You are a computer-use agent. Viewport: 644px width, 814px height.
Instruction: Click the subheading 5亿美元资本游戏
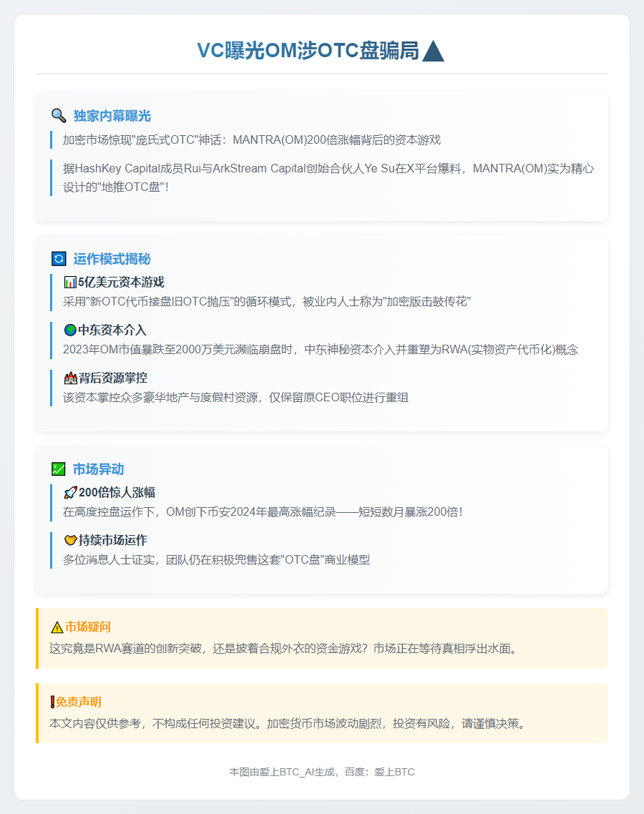coord(121,282)
